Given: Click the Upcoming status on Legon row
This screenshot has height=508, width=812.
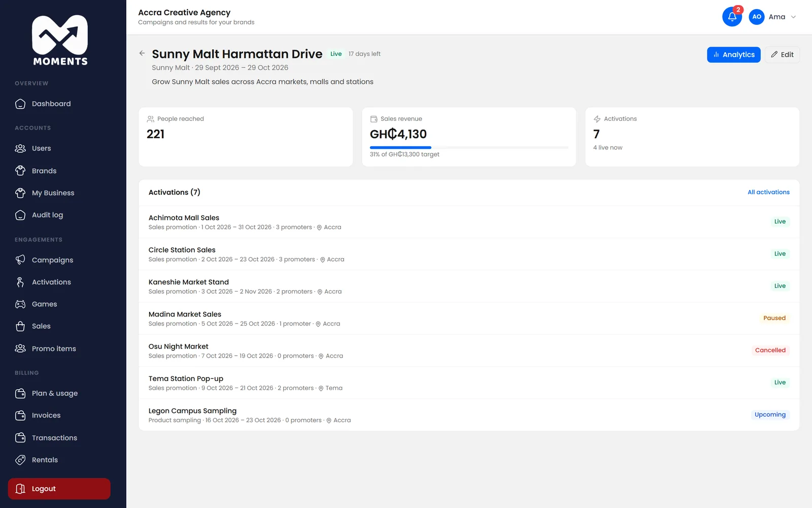Looking at the screenshot, I should tap(770, 415).
